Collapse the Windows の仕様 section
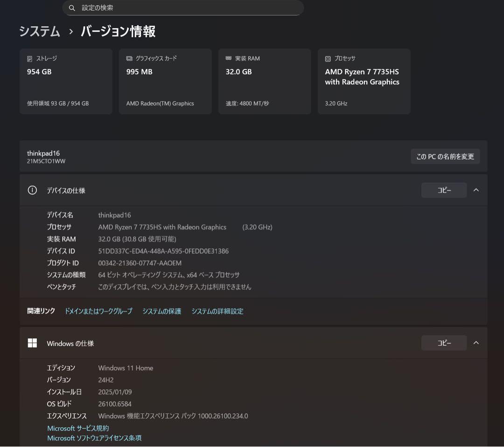This screenshot has height=447, width=504. [x=476, y=342]
